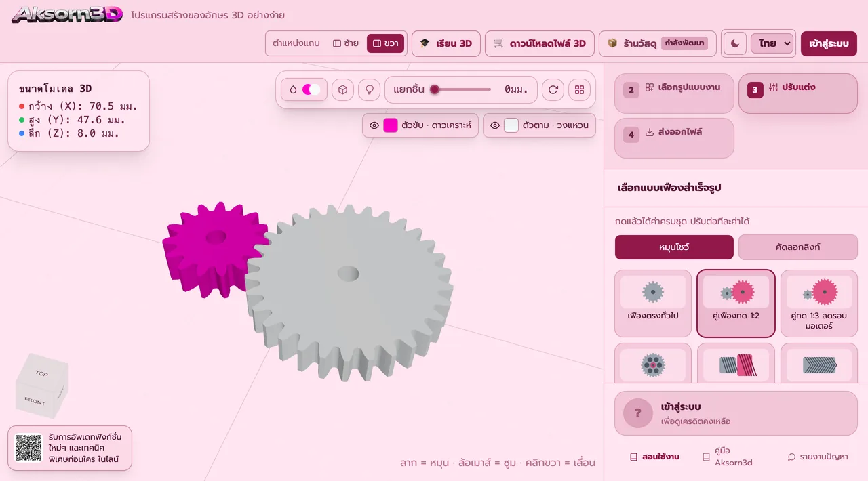Click the graduation cap icon on เรียน 3D
868x481 pixels.
(425, 43)
